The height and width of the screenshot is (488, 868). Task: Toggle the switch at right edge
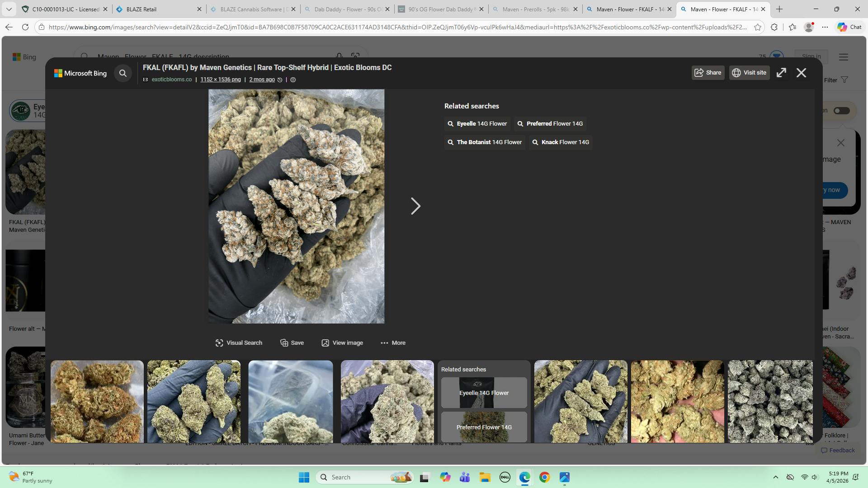(841, 111)
